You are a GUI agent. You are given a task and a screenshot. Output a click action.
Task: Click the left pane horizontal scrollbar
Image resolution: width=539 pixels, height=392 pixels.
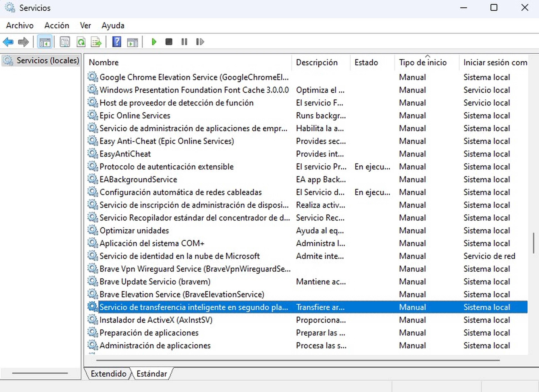point(40,373)
